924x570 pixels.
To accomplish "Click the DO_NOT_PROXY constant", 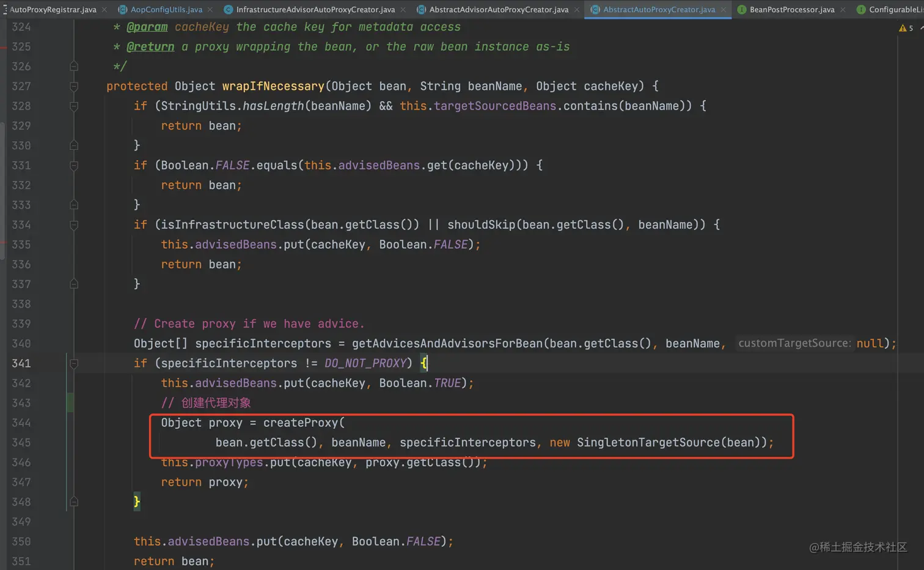I will coord(365,363).
